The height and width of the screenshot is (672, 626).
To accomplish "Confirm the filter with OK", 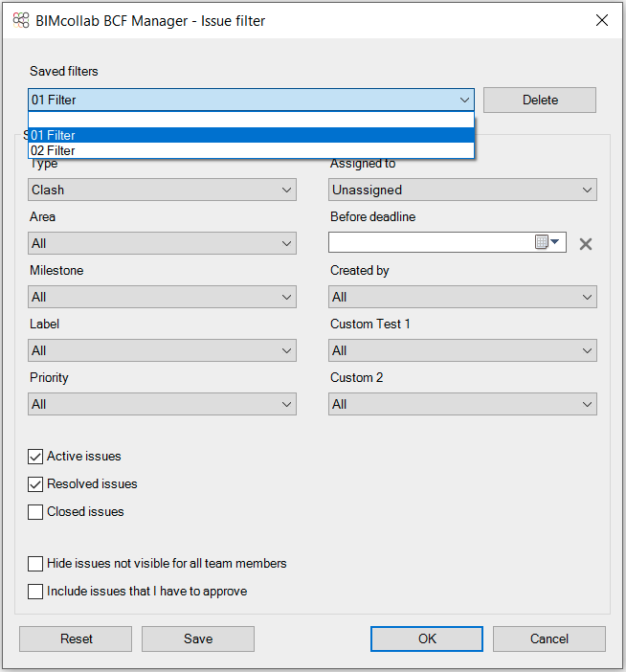I will tap(427, 638).
